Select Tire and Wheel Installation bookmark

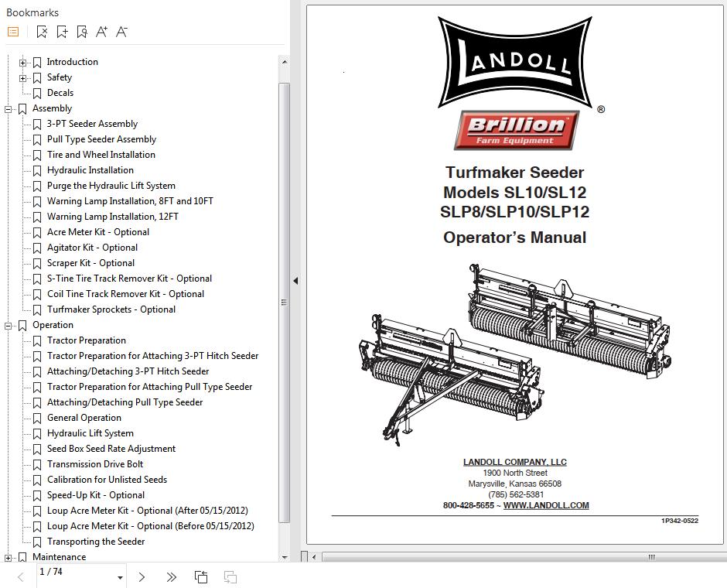click(101, 155)
